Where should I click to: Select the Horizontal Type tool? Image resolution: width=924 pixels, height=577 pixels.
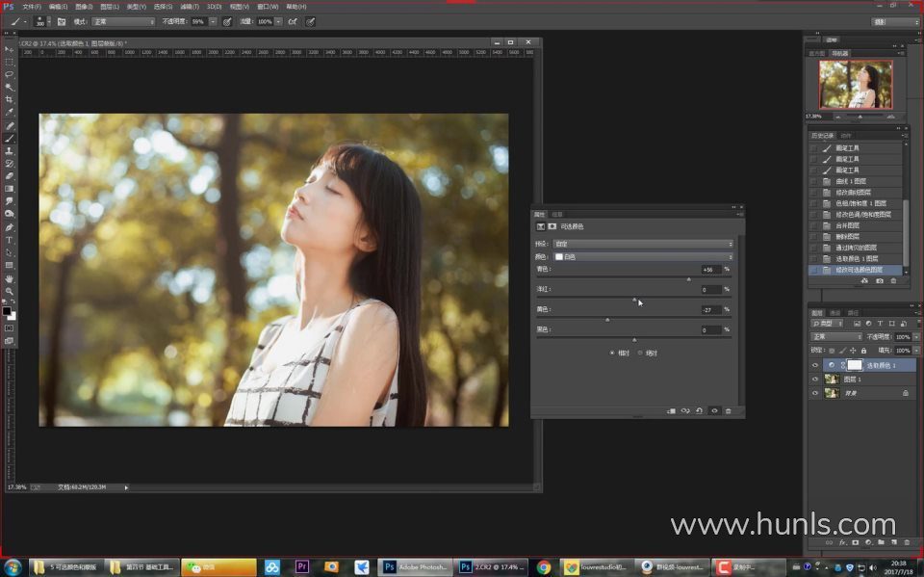pos(9,240)
